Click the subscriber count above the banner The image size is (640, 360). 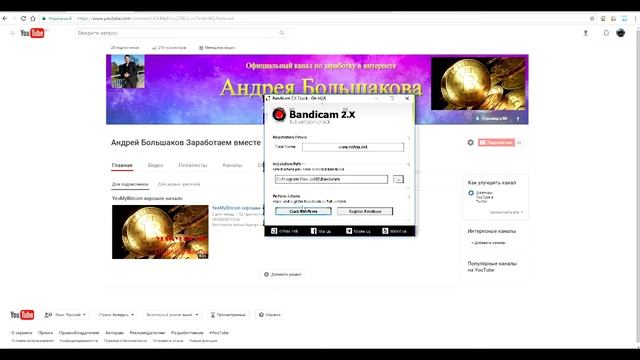(x=125, y=48)
